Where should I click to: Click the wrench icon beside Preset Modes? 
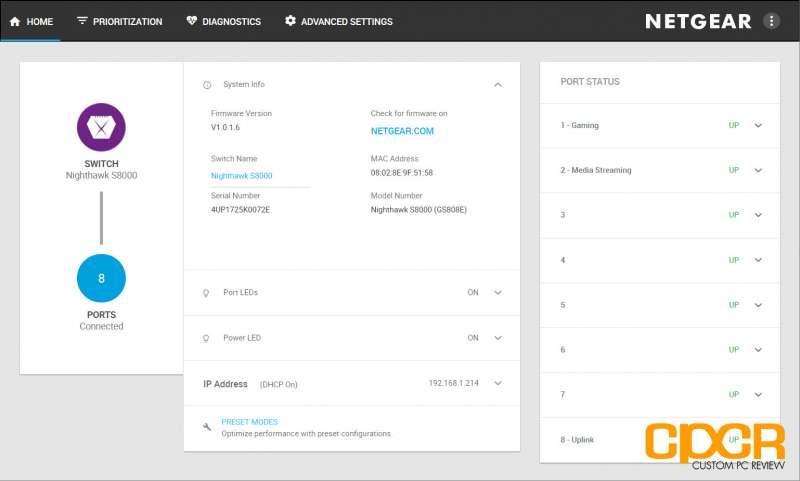207,427
